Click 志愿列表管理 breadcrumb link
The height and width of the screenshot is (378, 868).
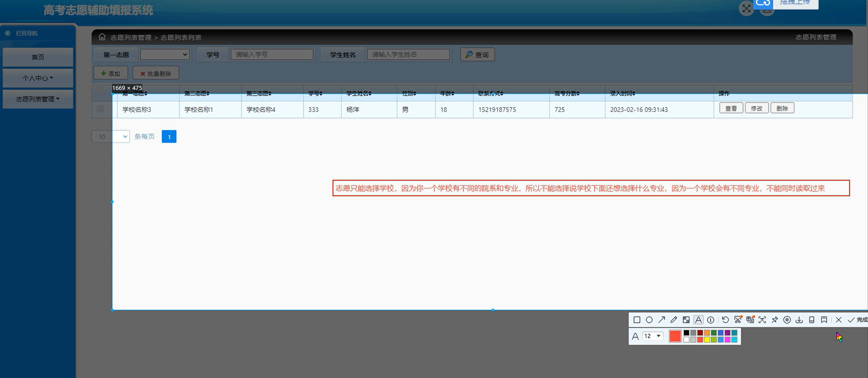click(131, 37)
